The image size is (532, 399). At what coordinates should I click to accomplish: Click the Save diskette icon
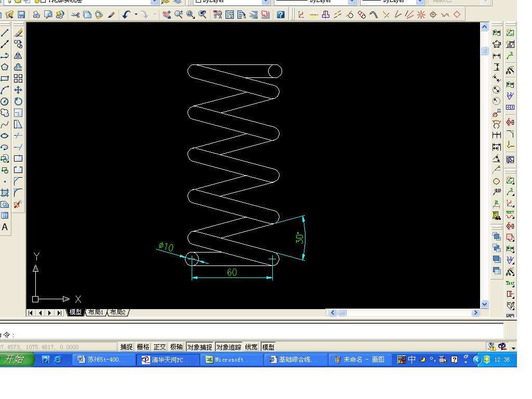coord(21,15)
